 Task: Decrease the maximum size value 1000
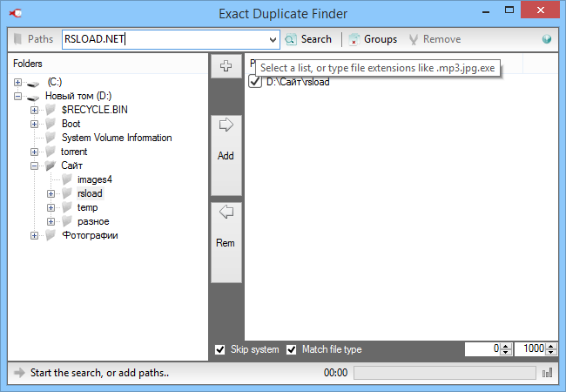(551, 352)
